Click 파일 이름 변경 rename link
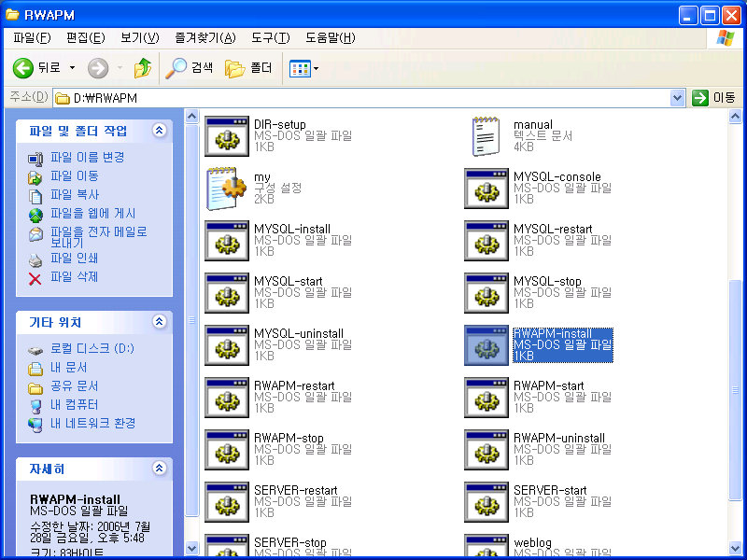The height and width of the screenshot is (560, 747). point(87,157)
